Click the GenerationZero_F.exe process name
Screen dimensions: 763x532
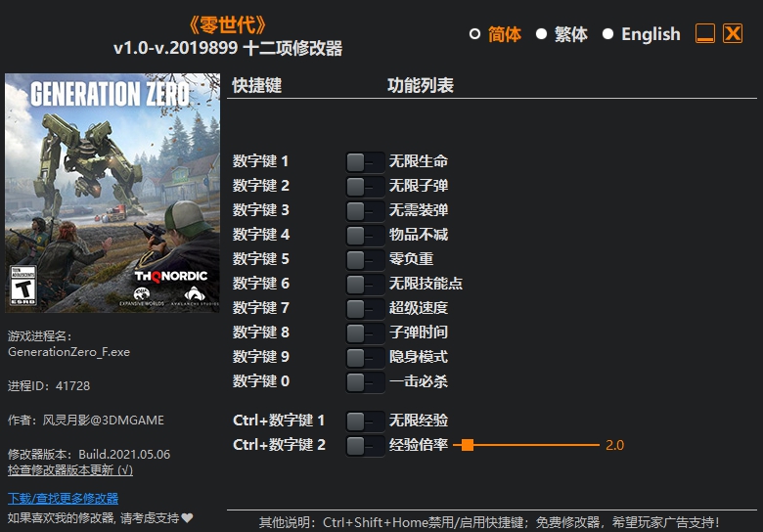click(68, 352)
